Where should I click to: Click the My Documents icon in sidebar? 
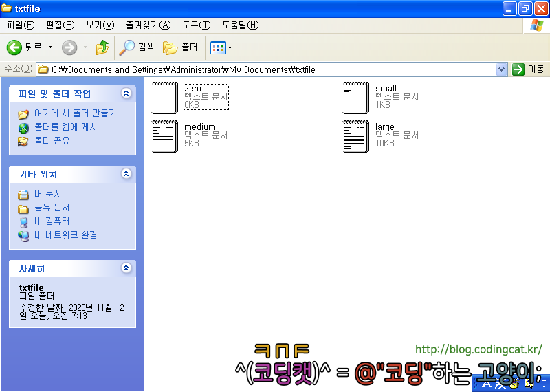pos(23,195)
